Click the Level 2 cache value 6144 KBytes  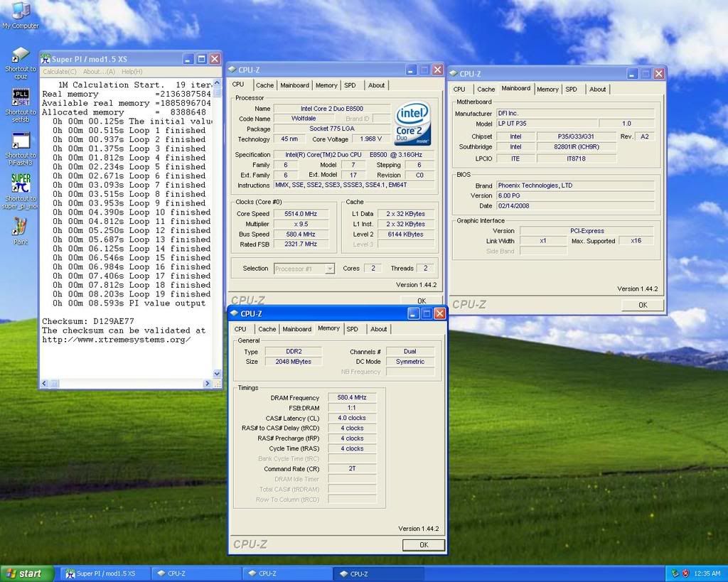click(405, 235)
